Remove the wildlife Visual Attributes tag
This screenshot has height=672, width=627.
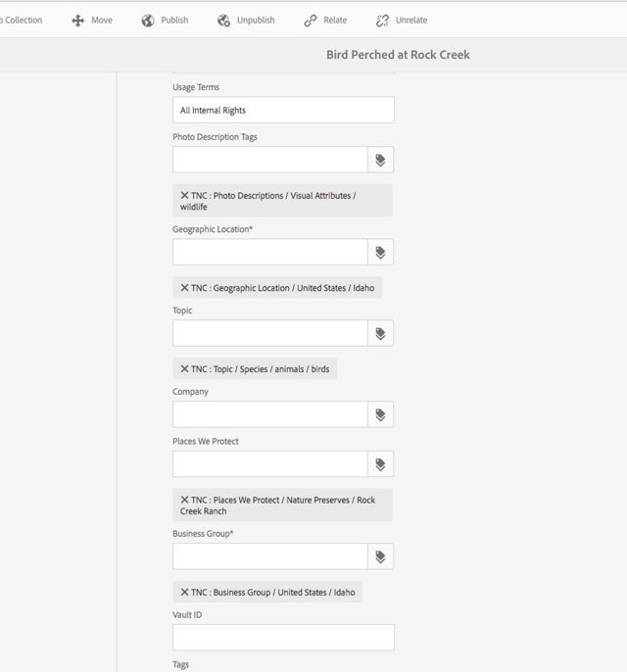[184, 195]
